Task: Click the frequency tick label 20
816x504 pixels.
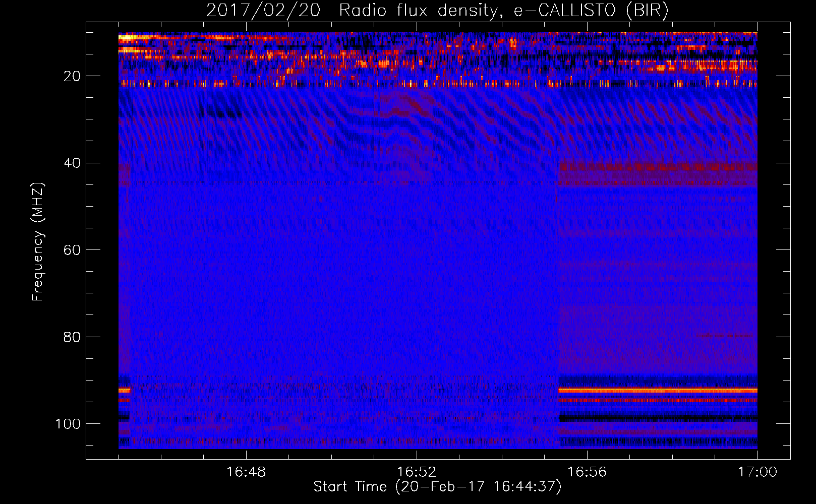Action: click(x=72, y=76)
